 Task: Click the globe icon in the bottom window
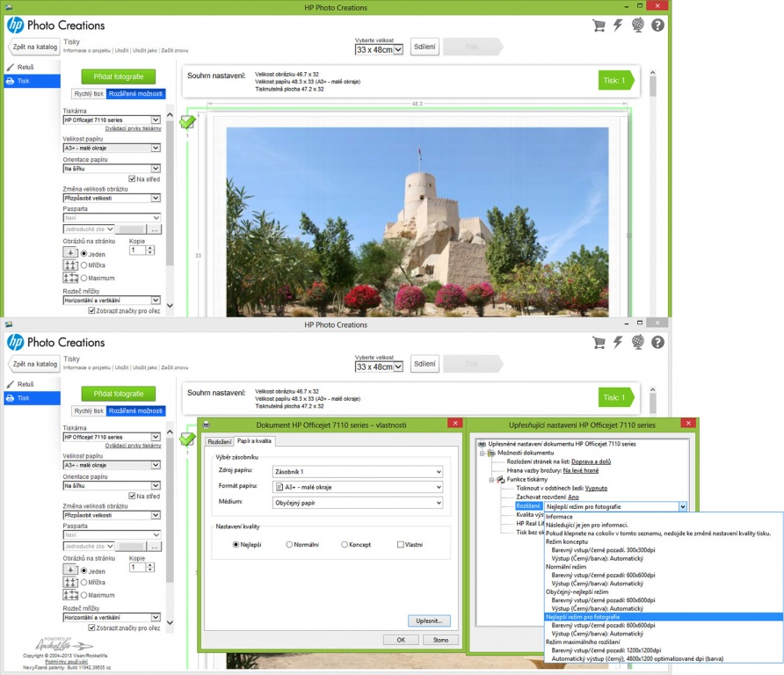(637, 343)
